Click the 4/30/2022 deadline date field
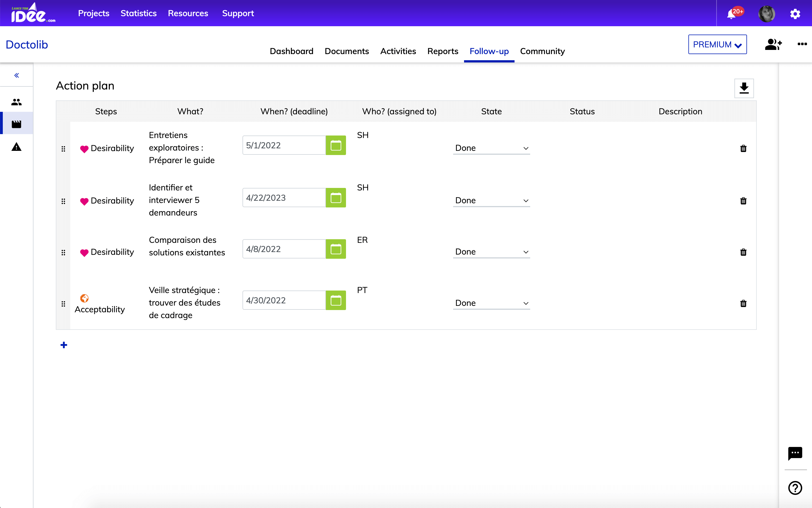The width and height of the screenshot is (812, 508). [284, 300]
